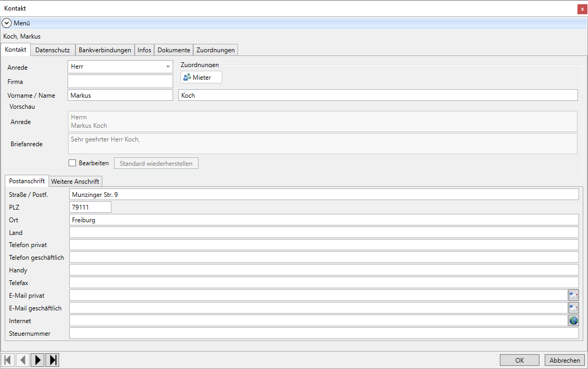Open website via Internet globe icon
Viewport: 588px width, 369px height.
click(x=573, y=320)
